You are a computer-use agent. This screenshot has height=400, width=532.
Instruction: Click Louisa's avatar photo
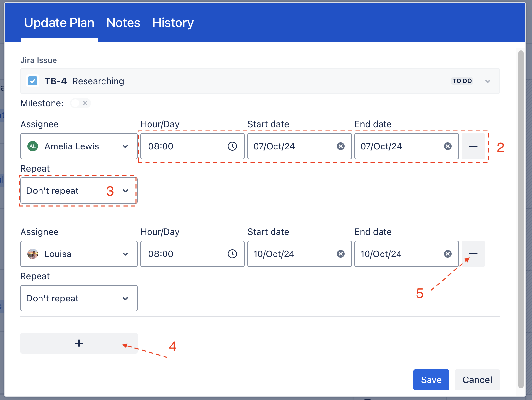coord(33,254)
